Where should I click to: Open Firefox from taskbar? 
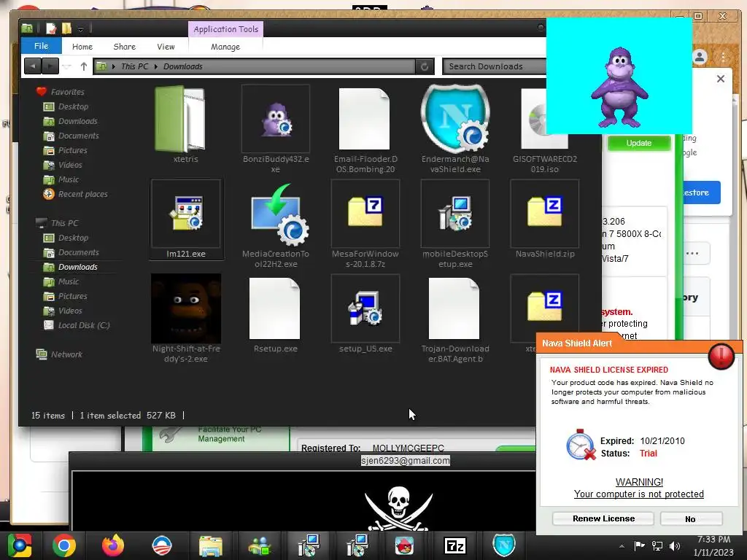(x=113, y=545)
